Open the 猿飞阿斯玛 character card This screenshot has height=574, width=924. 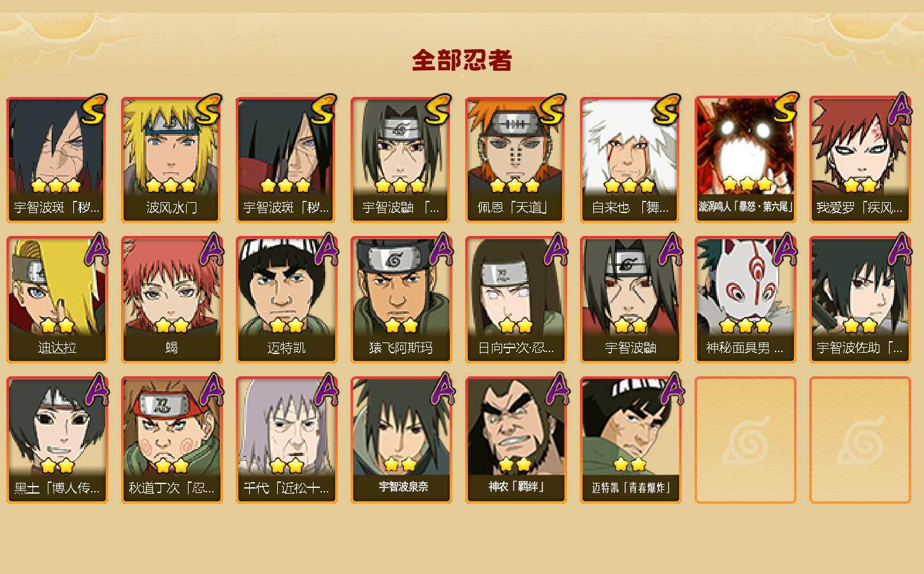coord(401,300)
